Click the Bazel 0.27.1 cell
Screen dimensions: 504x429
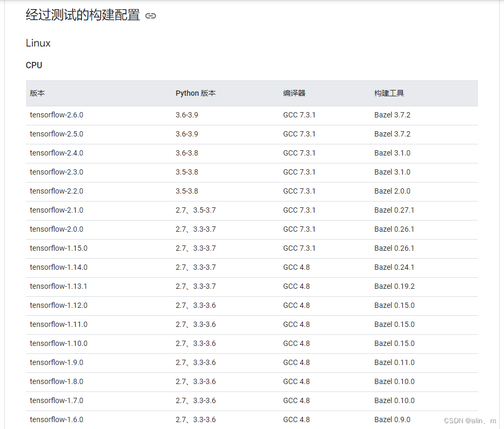click(394, 210)
